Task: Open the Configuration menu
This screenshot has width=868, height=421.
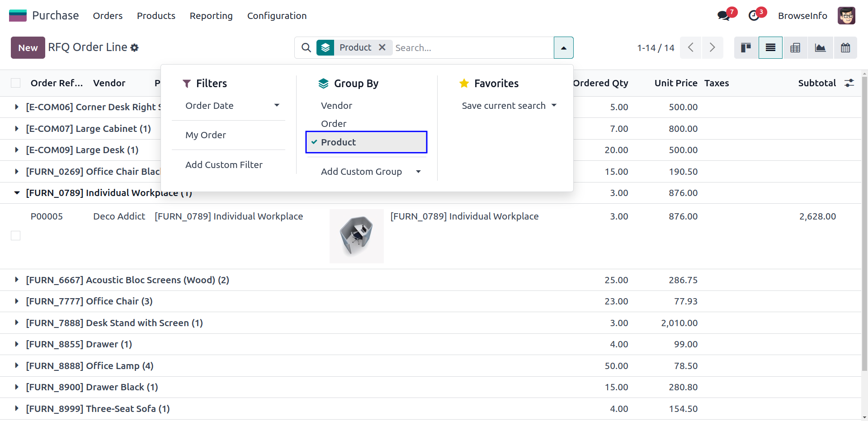Action: pyautogui.click(x=277, y=16)
